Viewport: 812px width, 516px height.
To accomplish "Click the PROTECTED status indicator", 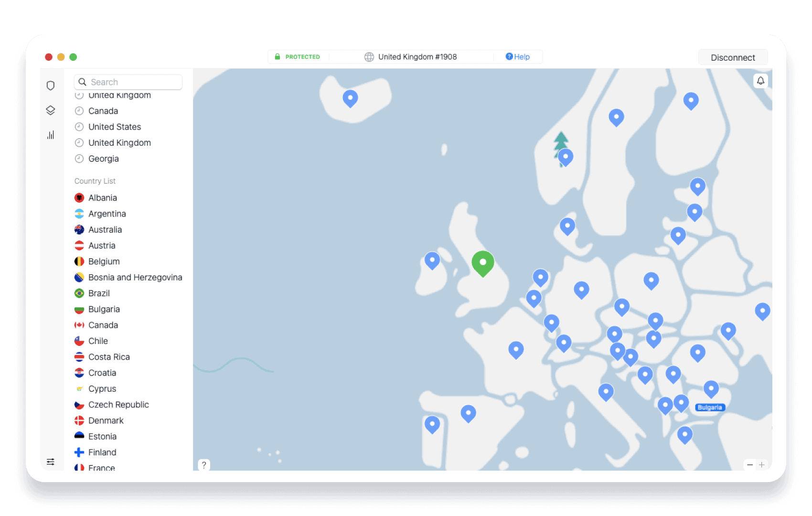I will tap(297, 57).
